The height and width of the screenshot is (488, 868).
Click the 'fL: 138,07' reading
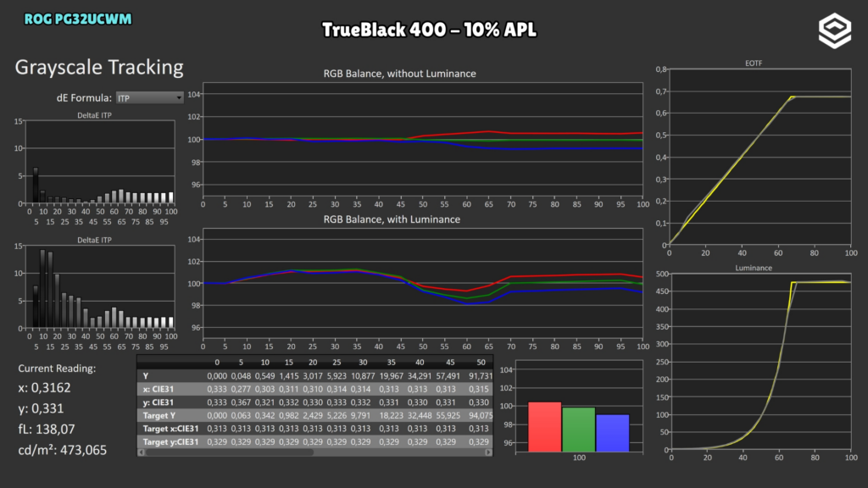(x=47, y=429)
